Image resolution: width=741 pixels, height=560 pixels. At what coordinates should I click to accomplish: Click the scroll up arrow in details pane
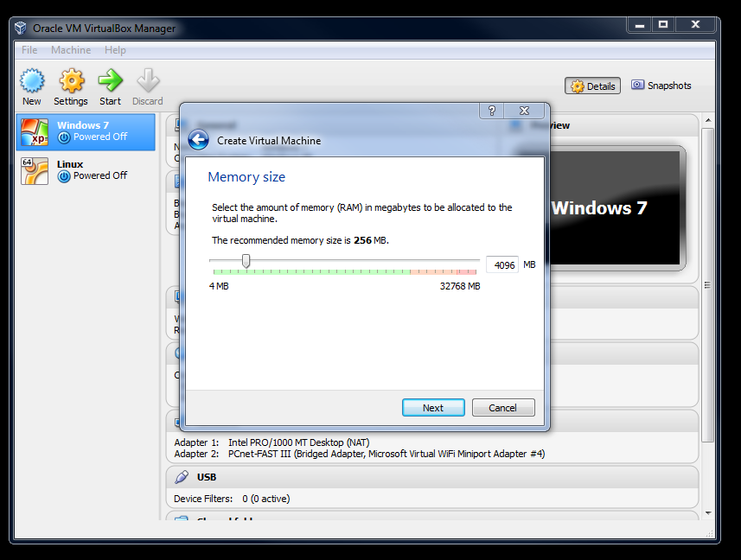pos(708,120)
